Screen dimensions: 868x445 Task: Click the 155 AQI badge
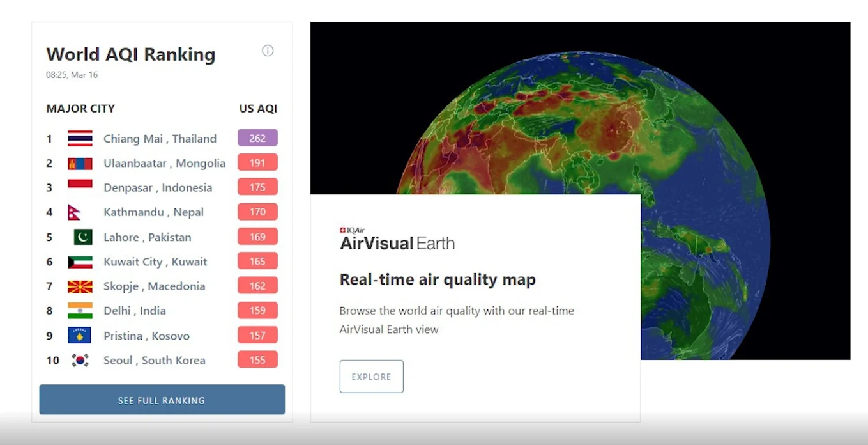point(257,359)
